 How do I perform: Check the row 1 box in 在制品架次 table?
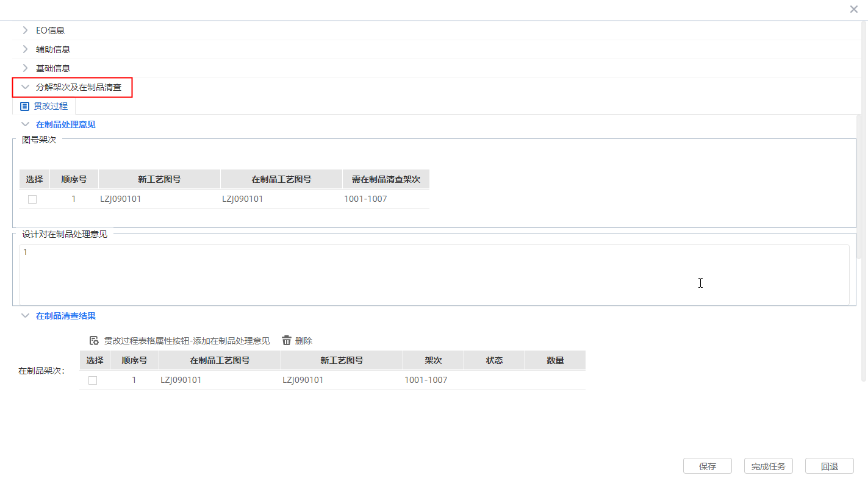coord(93,380)
